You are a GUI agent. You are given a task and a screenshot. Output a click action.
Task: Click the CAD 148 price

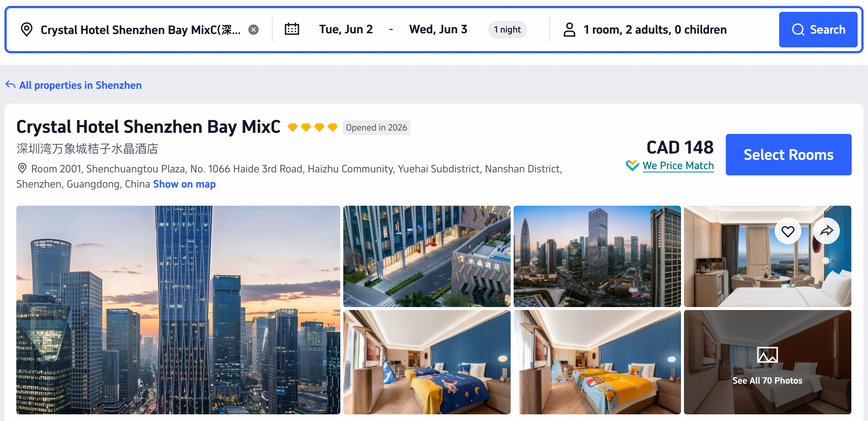[680, 147]
